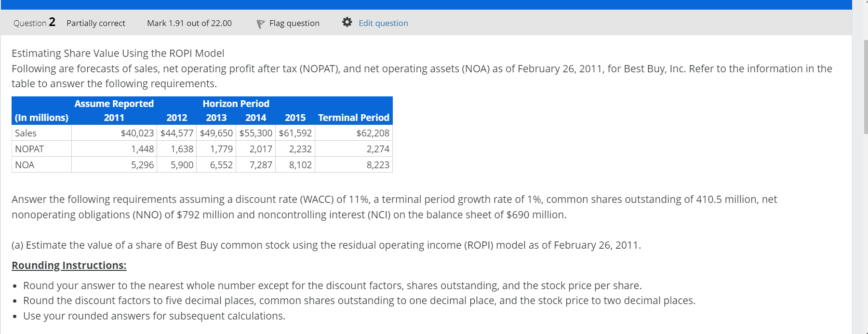Click the Question 2 label
Viewport: 868px width, 334px height.
34,23
